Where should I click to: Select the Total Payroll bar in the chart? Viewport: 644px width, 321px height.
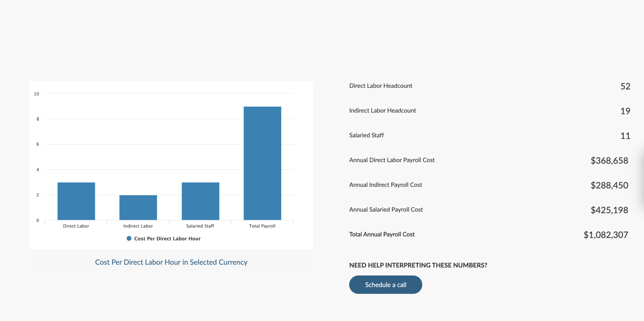coord(262,163)
